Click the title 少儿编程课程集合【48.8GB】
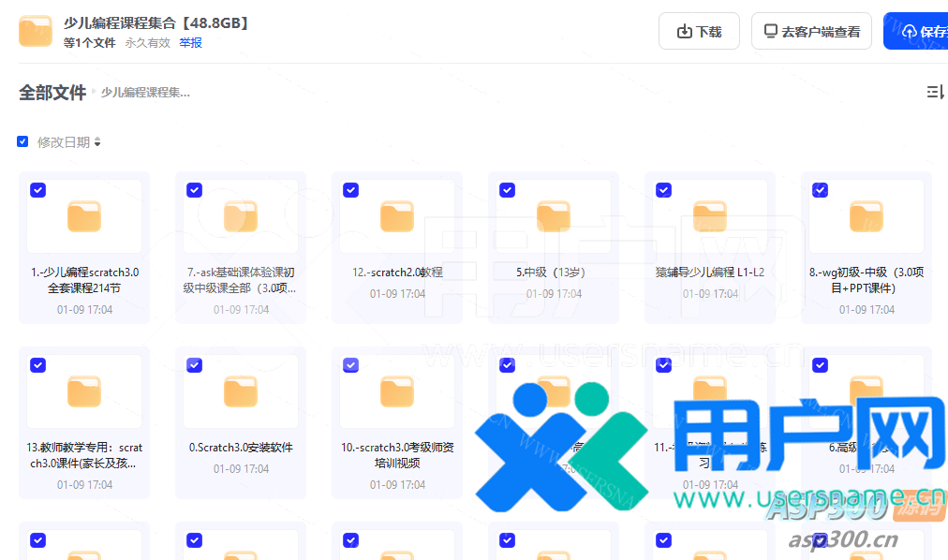This screenshot has width=948, height=560. 156,23
